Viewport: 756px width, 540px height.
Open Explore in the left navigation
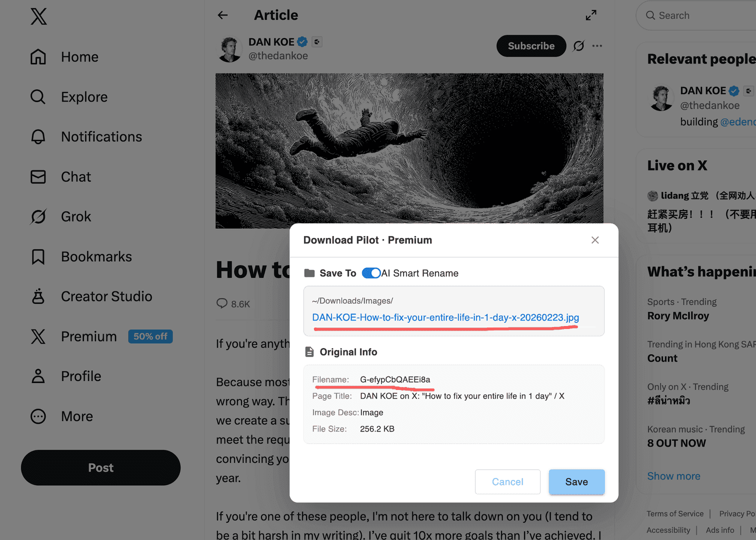tap(83, 96)
